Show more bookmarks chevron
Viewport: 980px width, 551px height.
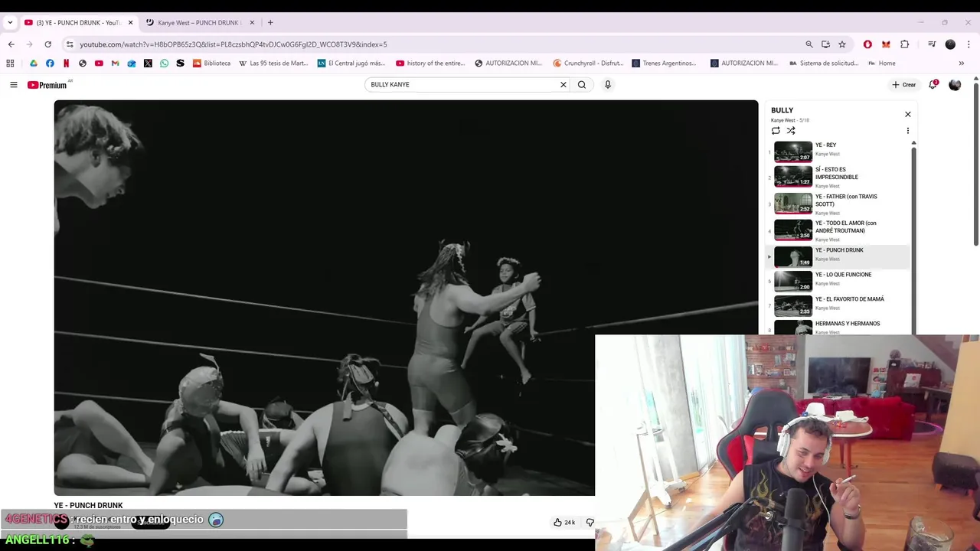click(962, 64)
